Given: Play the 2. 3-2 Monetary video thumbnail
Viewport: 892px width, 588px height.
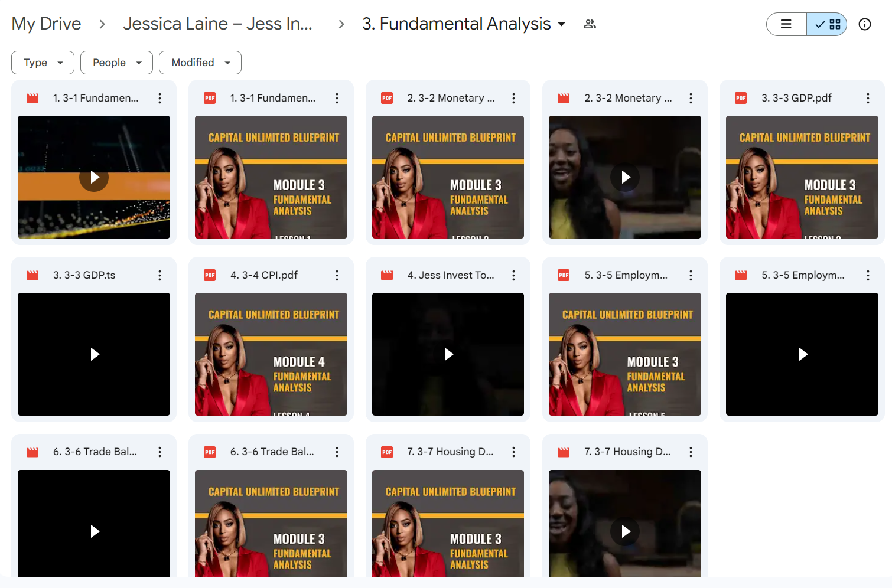Looking at the screenshot, I should click(x=625, y=177).
